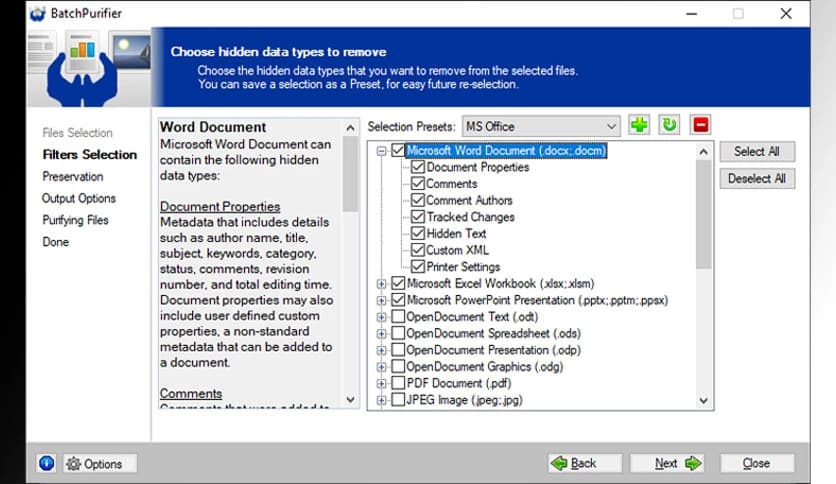Collapse the Microsoft Word Document tree node

coord(381,151)
